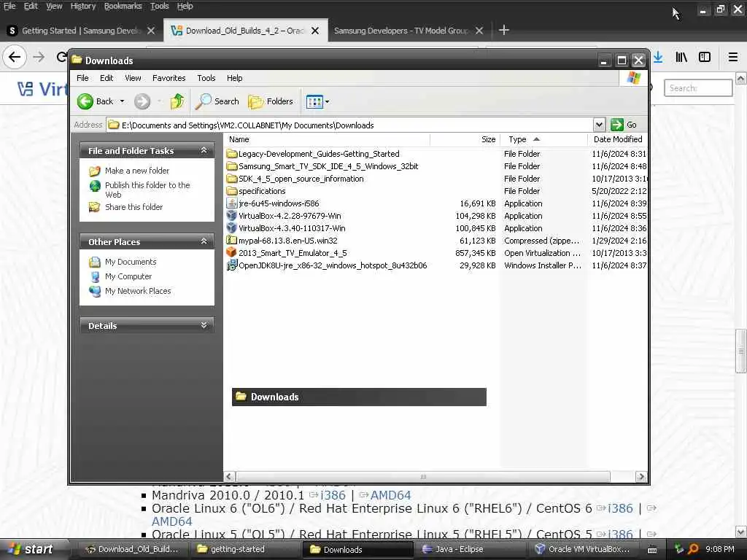The image size is (747, 560).
Task: Click the browser page vertical scrollbar thumb
Action: [741, 351]
